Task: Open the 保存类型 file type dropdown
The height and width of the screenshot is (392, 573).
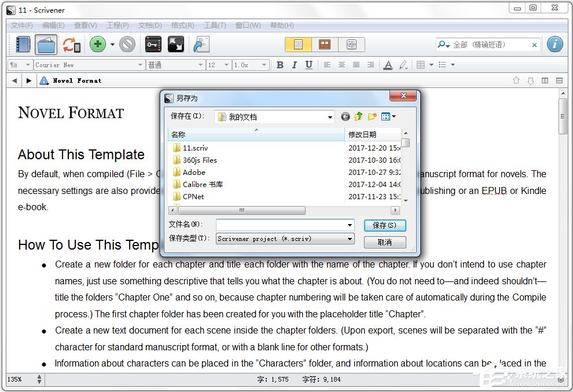Action: [x=285, y=239]
